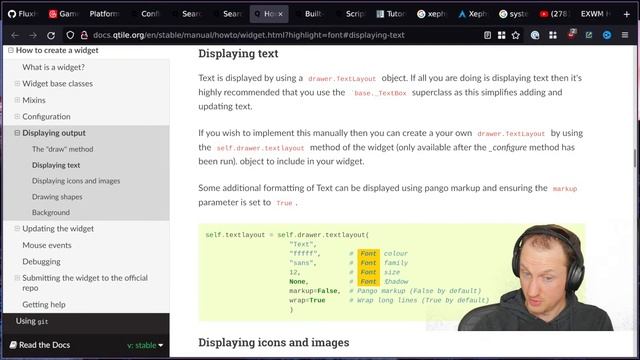The width and height of the screenshot is (640, 360).
Task: Click the base._TextBox code literal
Action: (380, 93)
